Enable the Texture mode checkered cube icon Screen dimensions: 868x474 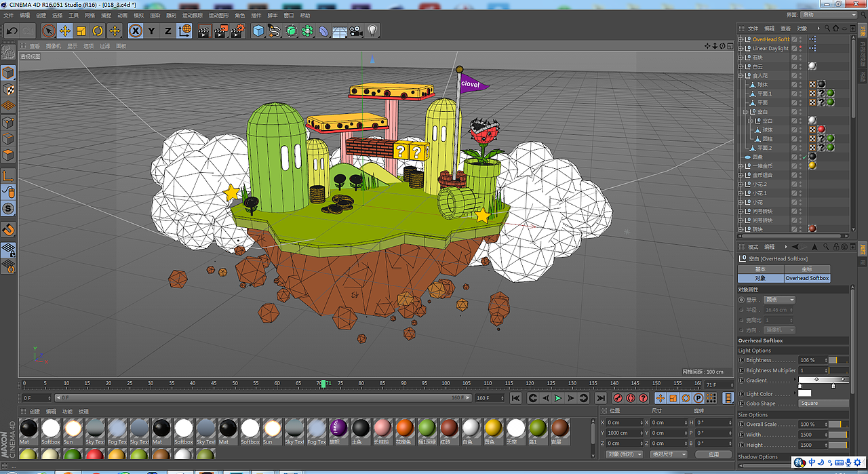[8, 90]
